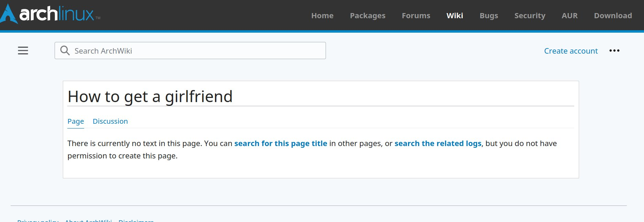
Task: Open the three-dots personal tools menu
Action: tap(614, 51)
